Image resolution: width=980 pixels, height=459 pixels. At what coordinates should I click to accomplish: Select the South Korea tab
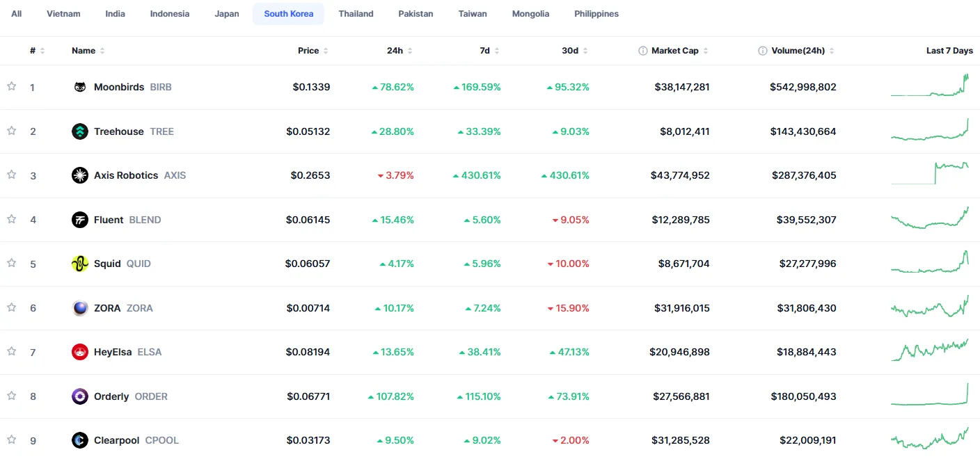[x=289, y=14]
